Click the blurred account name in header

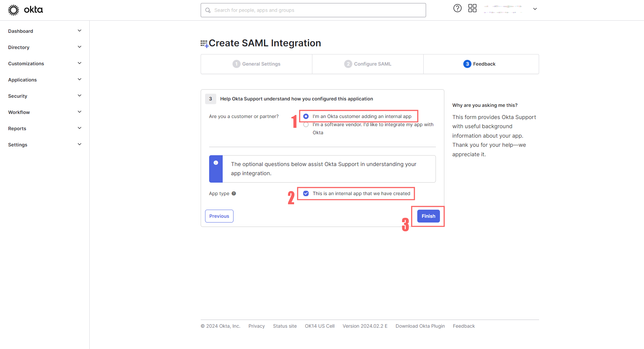coord(503,9)
